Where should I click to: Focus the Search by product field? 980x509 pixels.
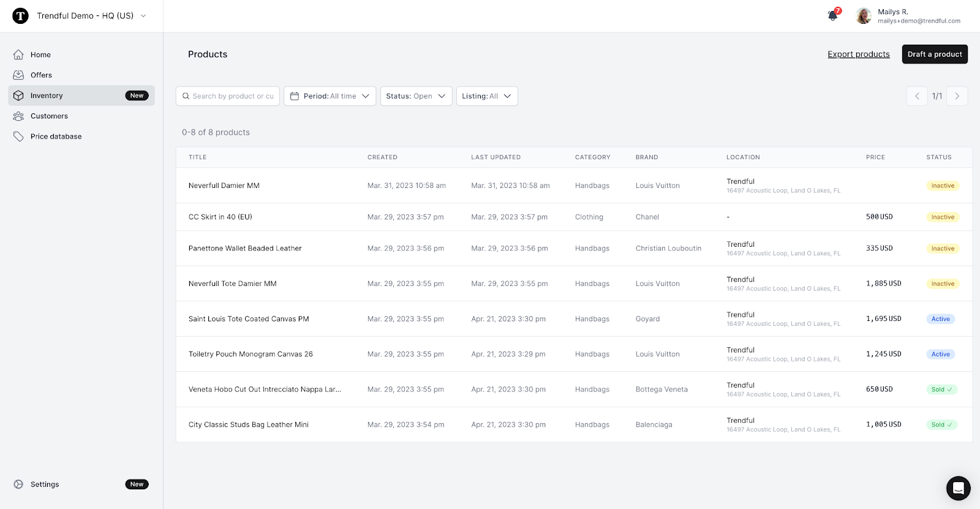[x=228, y=96]
